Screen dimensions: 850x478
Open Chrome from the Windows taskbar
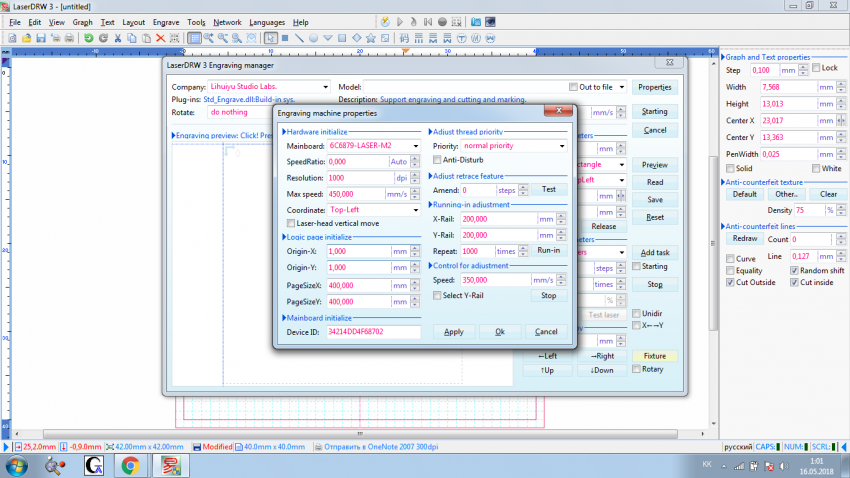130,465
